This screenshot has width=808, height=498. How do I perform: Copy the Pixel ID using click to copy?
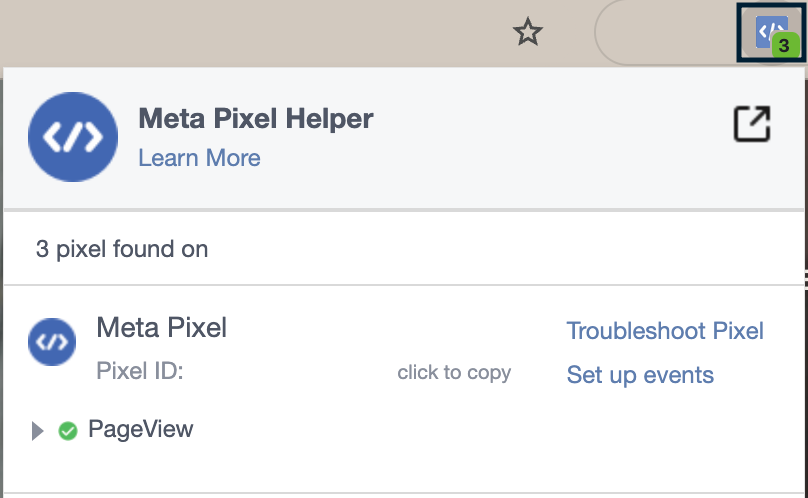(x=454, y=372)
